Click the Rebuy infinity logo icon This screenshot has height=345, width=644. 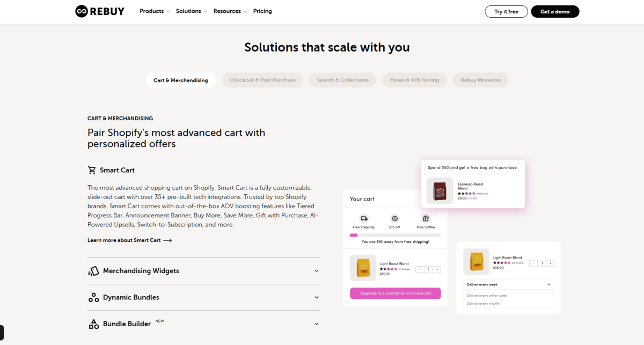pos(82,11)
